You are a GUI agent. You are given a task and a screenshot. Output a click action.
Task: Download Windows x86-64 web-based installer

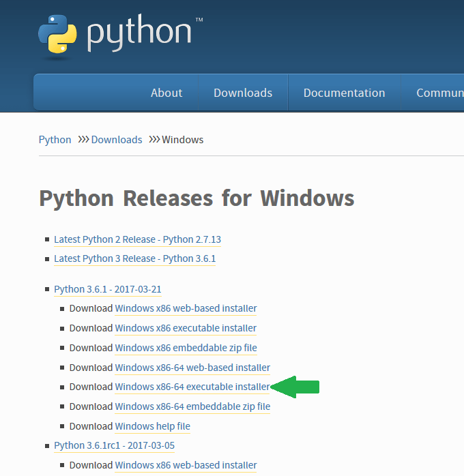[x=192, y=368]
